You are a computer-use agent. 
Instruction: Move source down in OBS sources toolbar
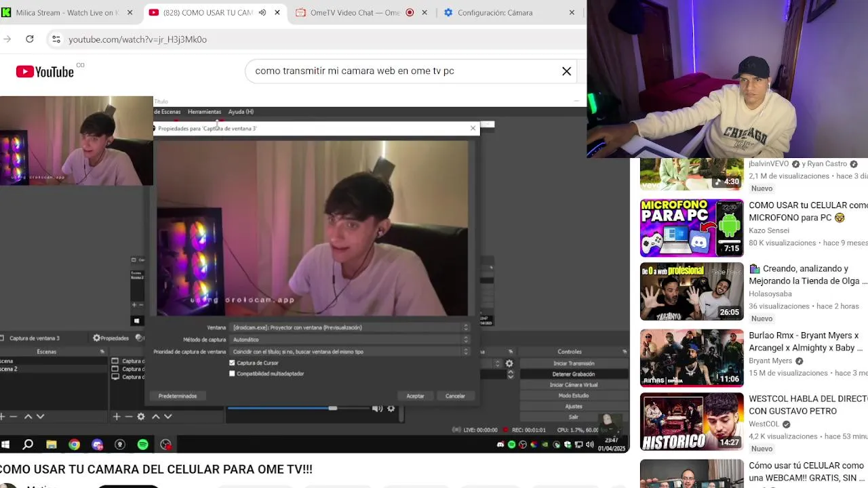pyautogui.click(x=168, y=416)
